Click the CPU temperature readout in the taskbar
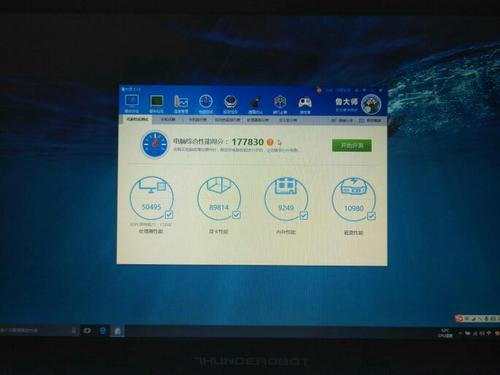 tap(446, 333)
